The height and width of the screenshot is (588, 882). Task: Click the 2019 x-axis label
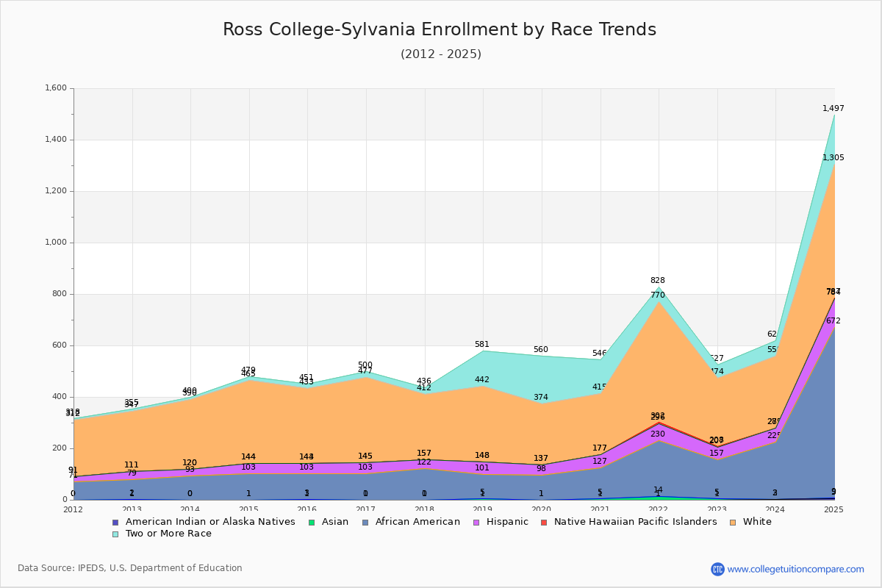point(483,509)
